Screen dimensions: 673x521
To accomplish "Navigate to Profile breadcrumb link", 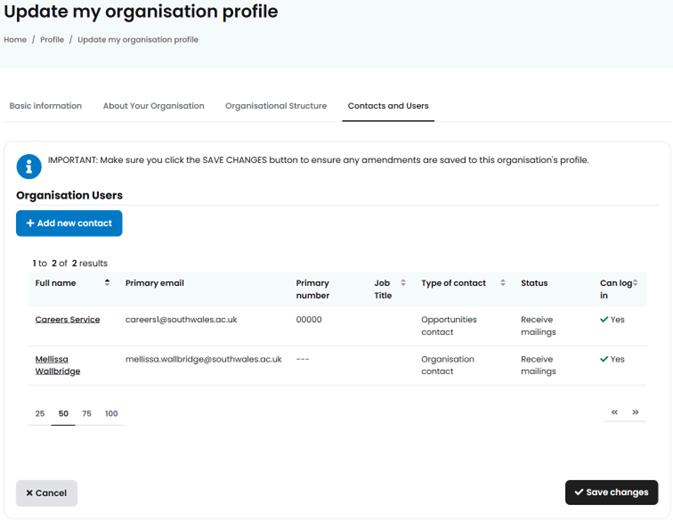I will (x=52, y=40).
